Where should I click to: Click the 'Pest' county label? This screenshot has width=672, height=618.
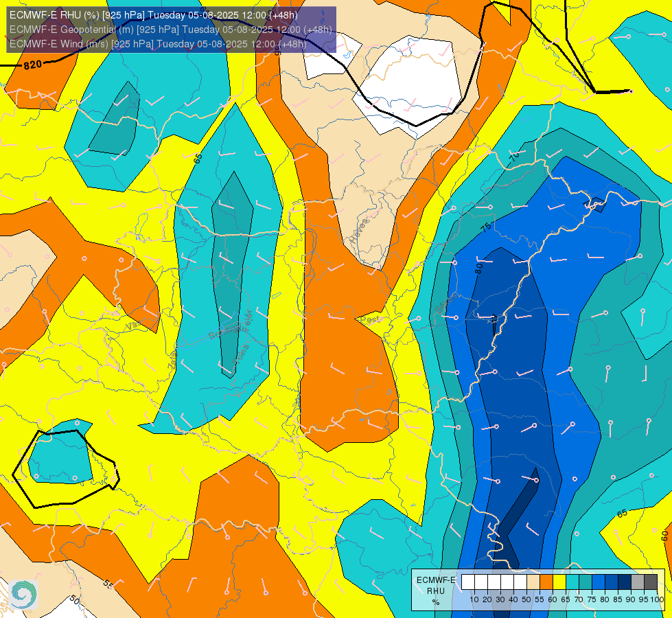coord(369,319)
